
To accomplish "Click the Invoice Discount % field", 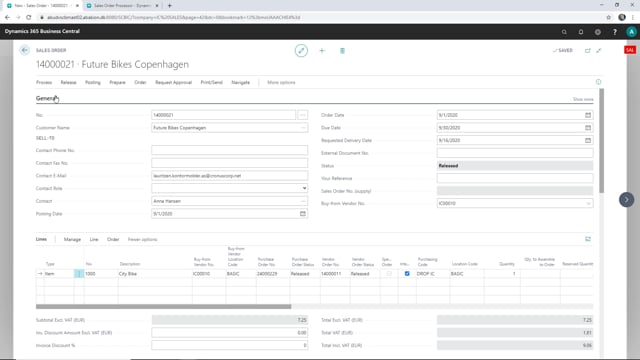I will pos(229,345).
